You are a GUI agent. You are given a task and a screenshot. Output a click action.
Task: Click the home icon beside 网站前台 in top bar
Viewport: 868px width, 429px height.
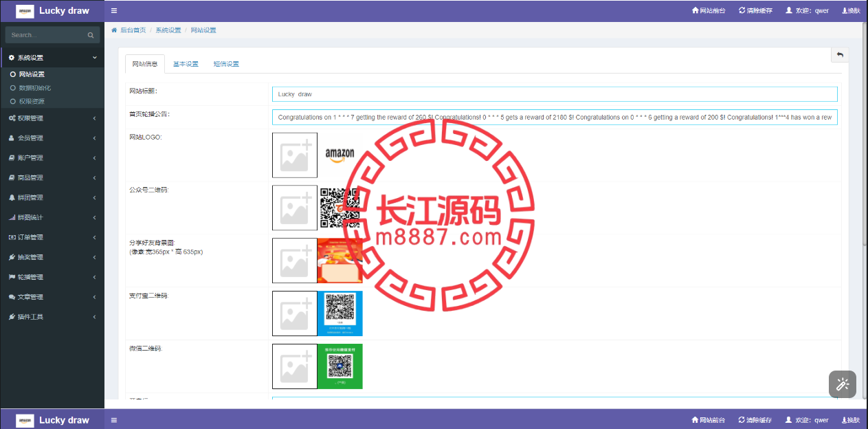coord(695,11)
